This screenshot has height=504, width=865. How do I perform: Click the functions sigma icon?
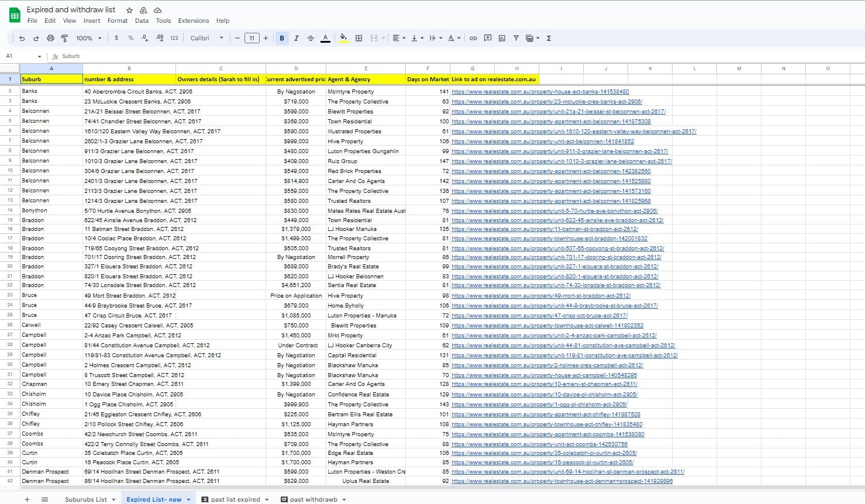tap(549, 38)
